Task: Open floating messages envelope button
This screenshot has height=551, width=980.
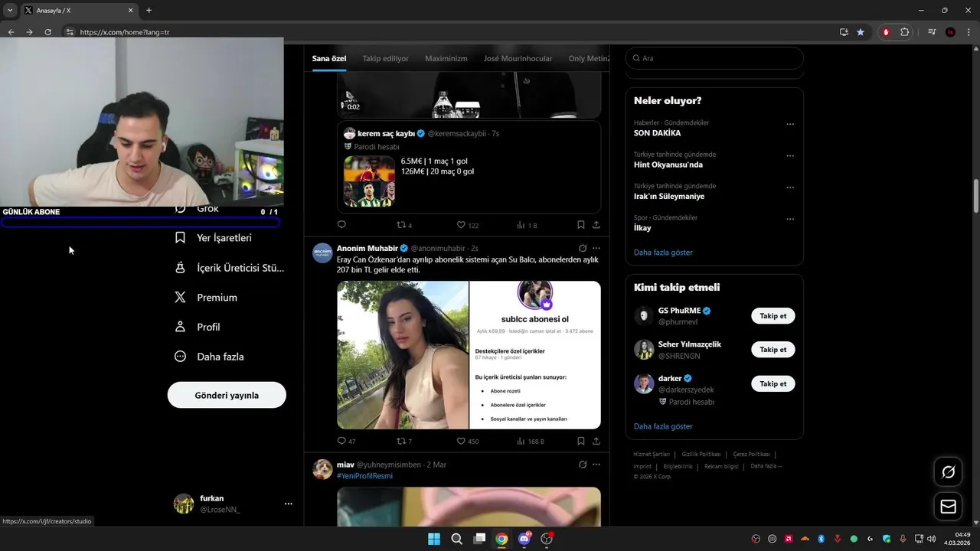Action: 948,507
